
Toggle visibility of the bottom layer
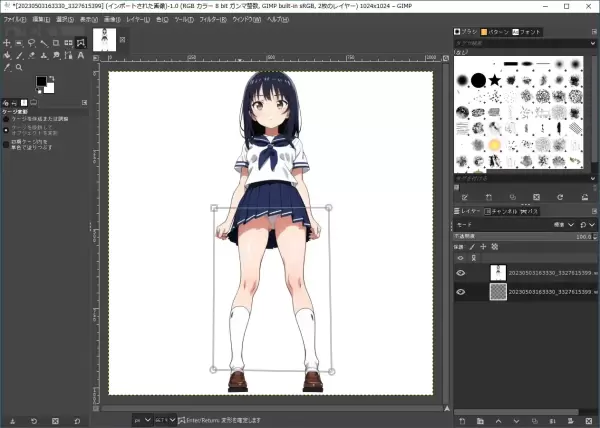461,292
